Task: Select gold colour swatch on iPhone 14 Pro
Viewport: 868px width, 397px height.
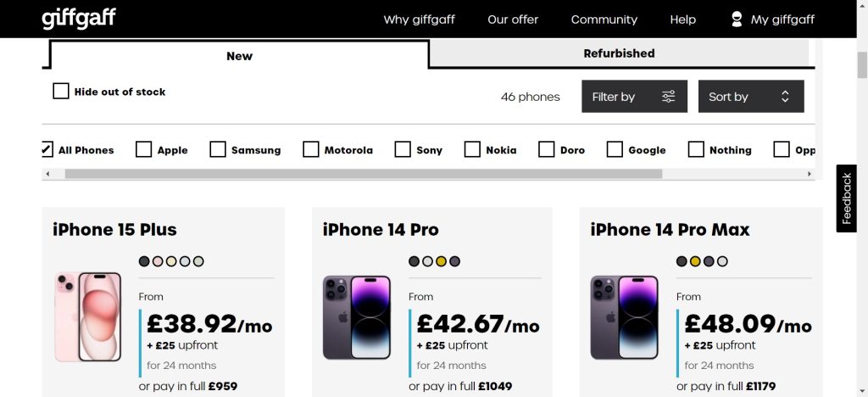Action: click(441, 261)
